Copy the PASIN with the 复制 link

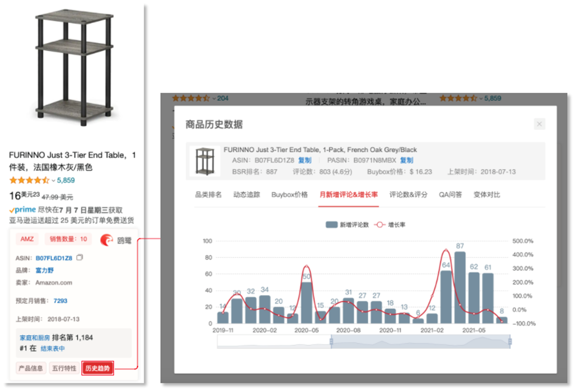point(407,160)
